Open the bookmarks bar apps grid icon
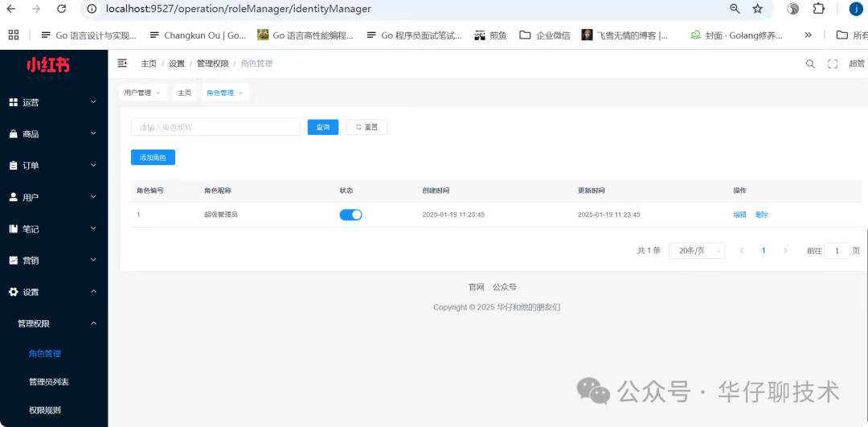 click(x=14, y=35)
